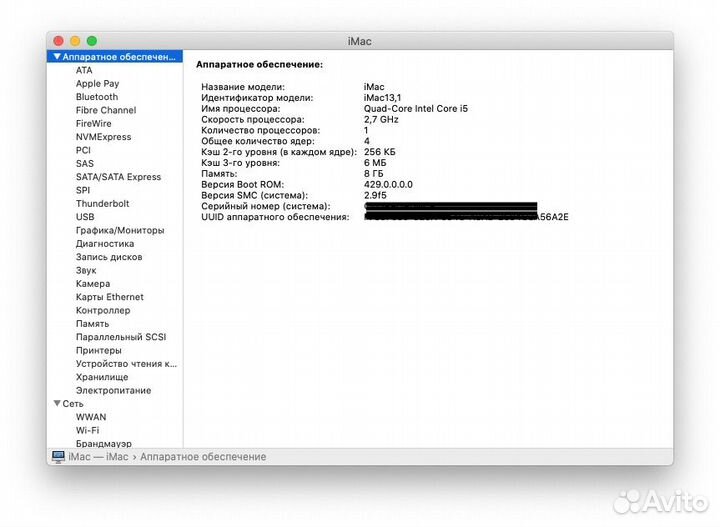Open WWAN under Сеть

(x=91, y=417)
